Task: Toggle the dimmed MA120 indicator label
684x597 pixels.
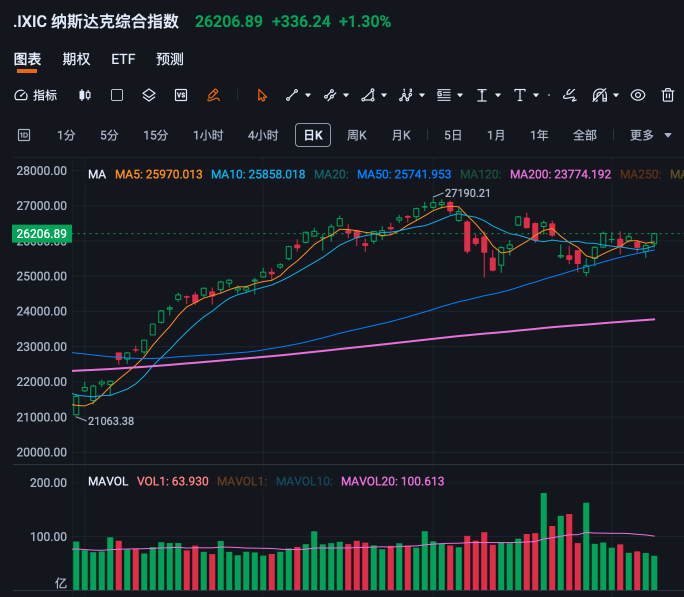Action: pyautogui.click(x=481, y=174)
